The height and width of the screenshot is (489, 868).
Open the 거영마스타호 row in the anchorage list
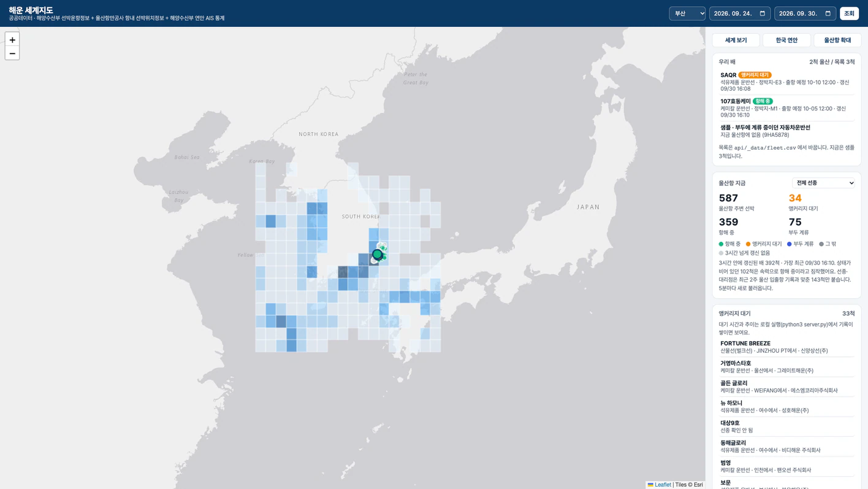pos(786,367)
